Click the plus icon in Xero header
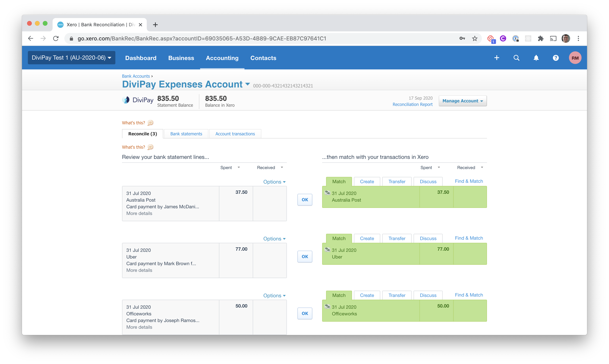Image resolution: width=609 pixels, height=364 pixels. tap(497, 58)
